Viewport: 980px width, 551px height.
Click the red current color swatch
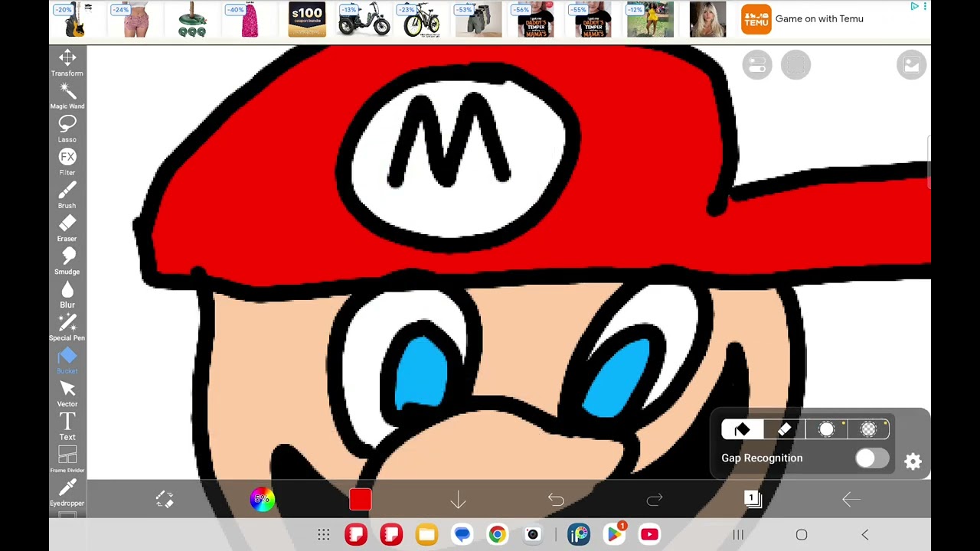361,500
